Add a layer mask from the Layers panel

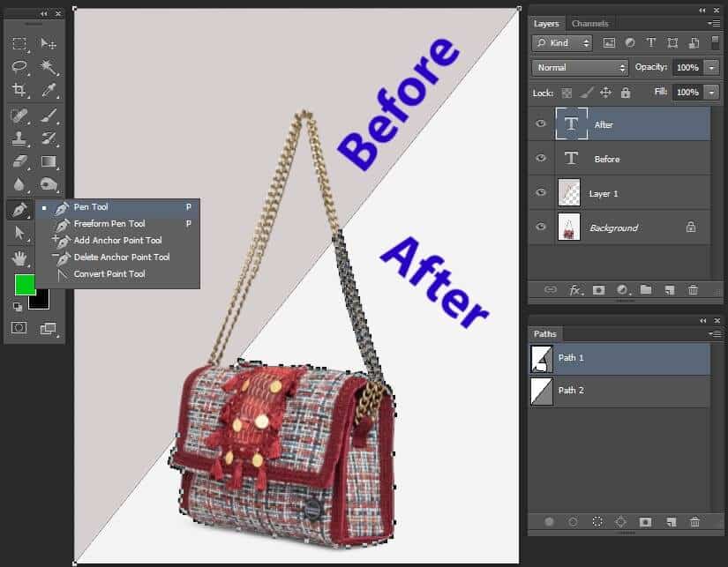[x=599, y=289]
